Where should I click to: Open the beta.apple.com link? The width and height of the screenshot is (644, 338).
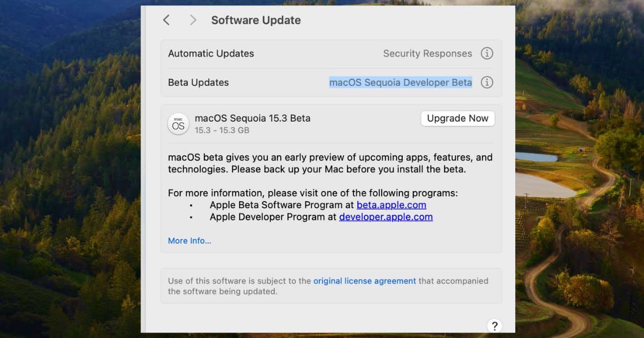tap(391, 205)
